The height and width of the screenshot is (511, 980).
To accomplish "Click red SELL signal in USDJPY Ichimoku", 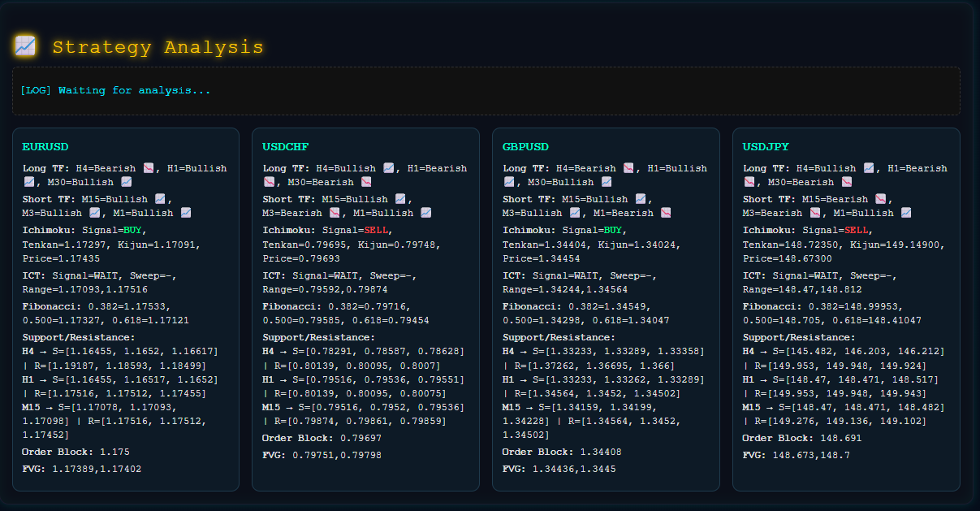I will [x=857, y=231].
